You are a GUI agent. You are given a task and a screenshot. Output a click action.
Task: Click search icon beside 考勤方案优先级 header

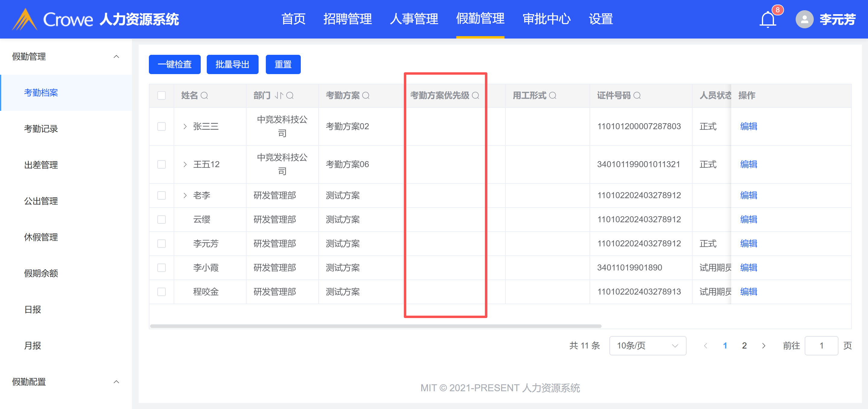pyautogui.click(x=476, y=95)
